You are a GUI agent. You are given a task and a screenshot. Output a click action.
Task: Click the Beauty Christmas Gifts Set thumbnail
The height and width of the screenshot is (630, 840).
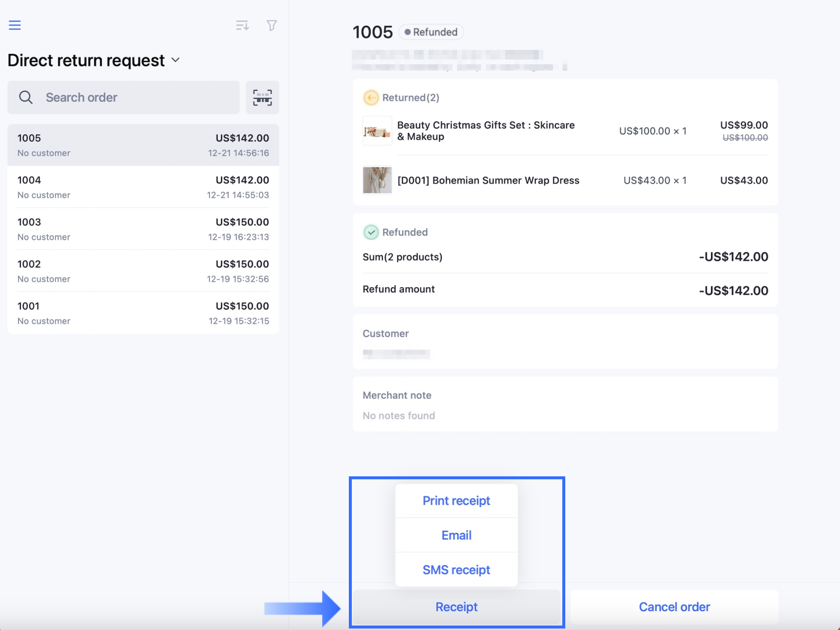(x=377, y=131)
